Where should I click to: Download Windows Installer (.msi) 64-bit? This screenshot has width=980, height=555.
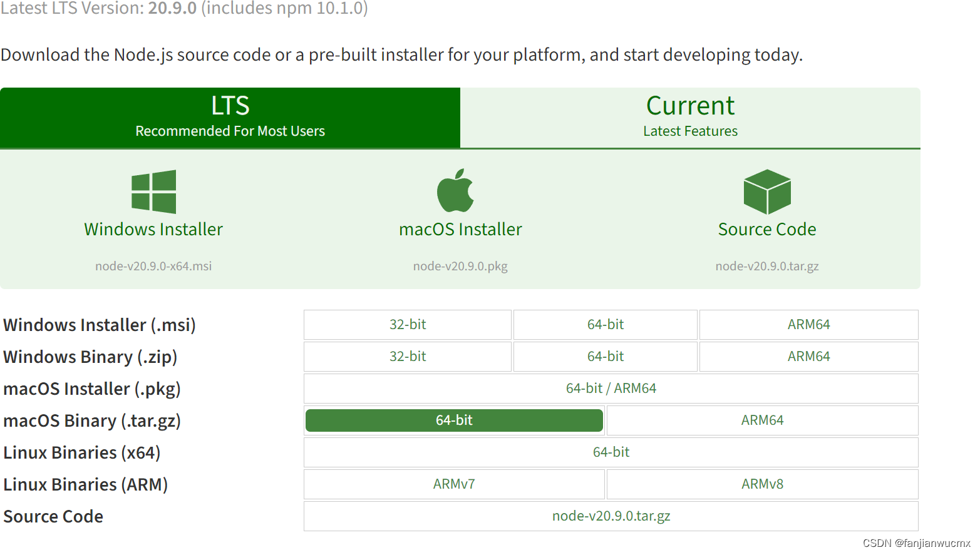click(x=606, y=325)
